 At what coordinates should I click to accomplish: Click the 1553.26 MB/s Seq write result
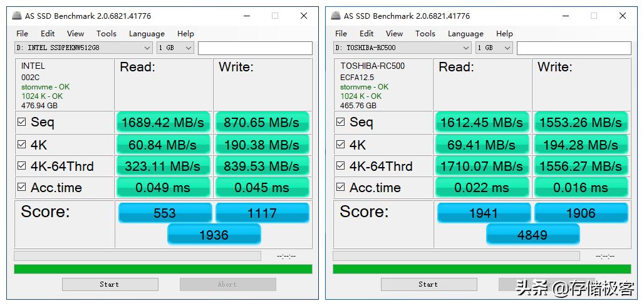581,122
